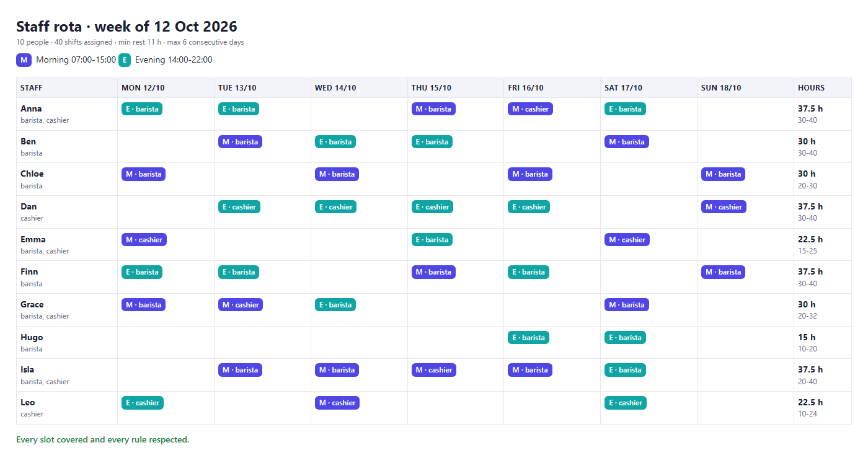Click Grace's Tuesday morning cashier shift
The width and height of the screenshot is (868, 471).
(x=241, y=305)
